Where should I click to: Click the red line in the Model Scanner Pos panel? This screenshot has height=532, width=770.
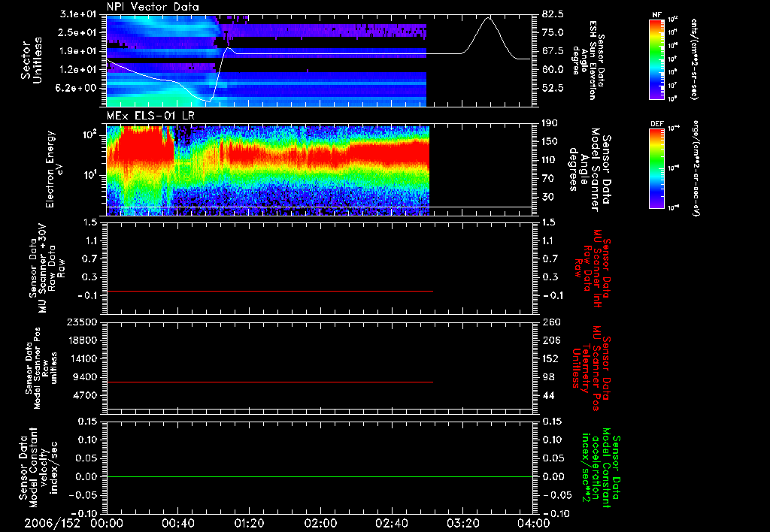click(270, 382)
